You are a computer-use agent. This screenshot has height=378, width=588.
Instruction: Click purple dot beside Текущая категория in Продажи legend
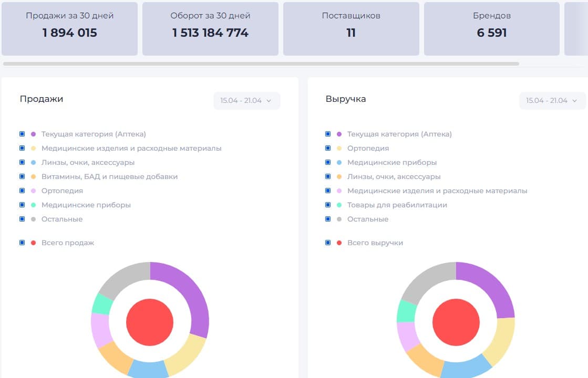tap(34, 134)
